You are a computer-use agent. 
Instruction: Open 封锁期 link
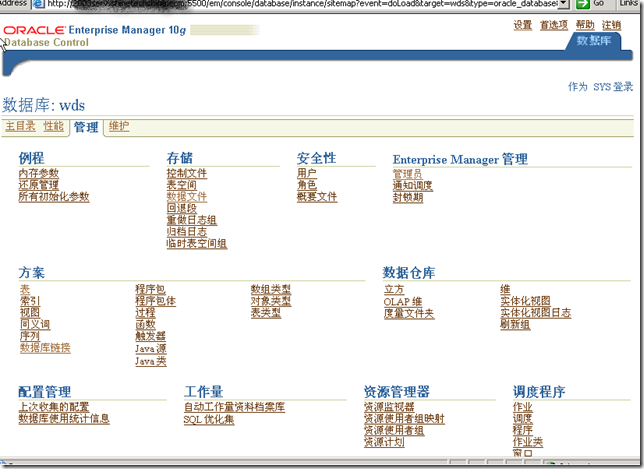(408, 198)
